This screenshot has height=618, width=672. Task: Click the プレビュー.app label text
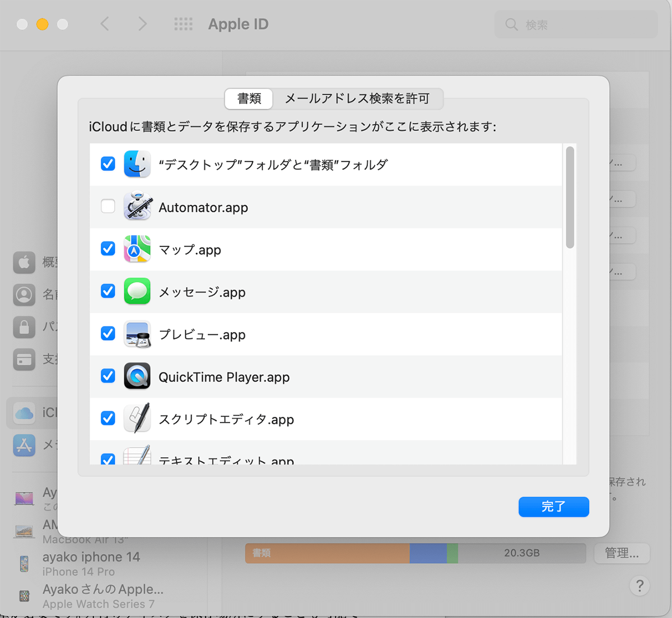coord(202,334)
